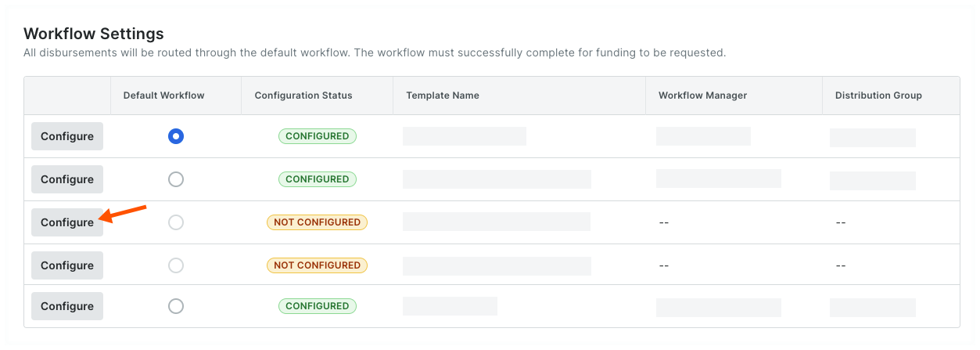The height and width of the screenshot is (350, 980).
Task: Click the first row CONFIGURED status badge
Action: coord(317,136)
